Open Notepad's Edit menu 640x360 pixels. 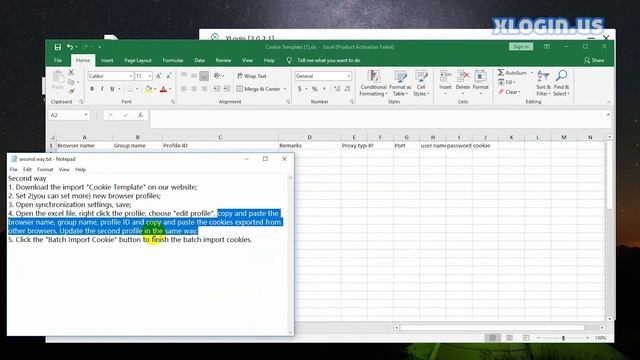pos(27,169)
